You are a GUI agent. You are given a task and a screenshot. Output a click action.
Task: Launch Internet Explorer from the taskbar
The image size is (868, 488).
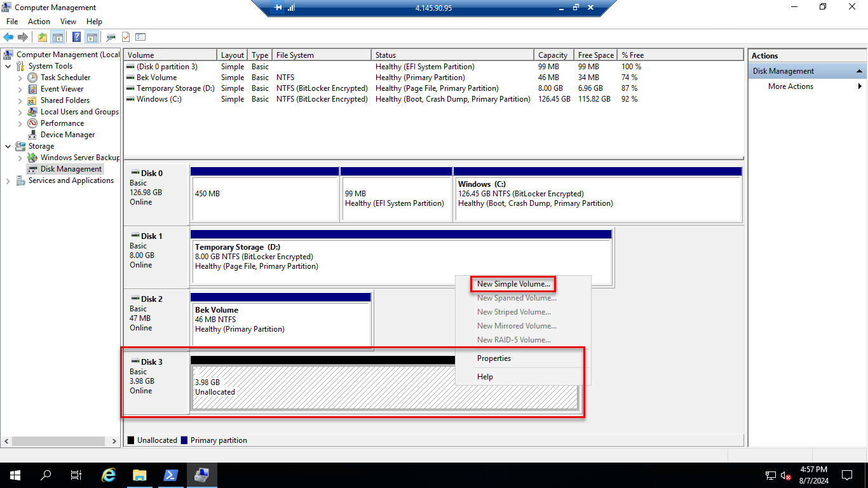(x=109, y=475)
